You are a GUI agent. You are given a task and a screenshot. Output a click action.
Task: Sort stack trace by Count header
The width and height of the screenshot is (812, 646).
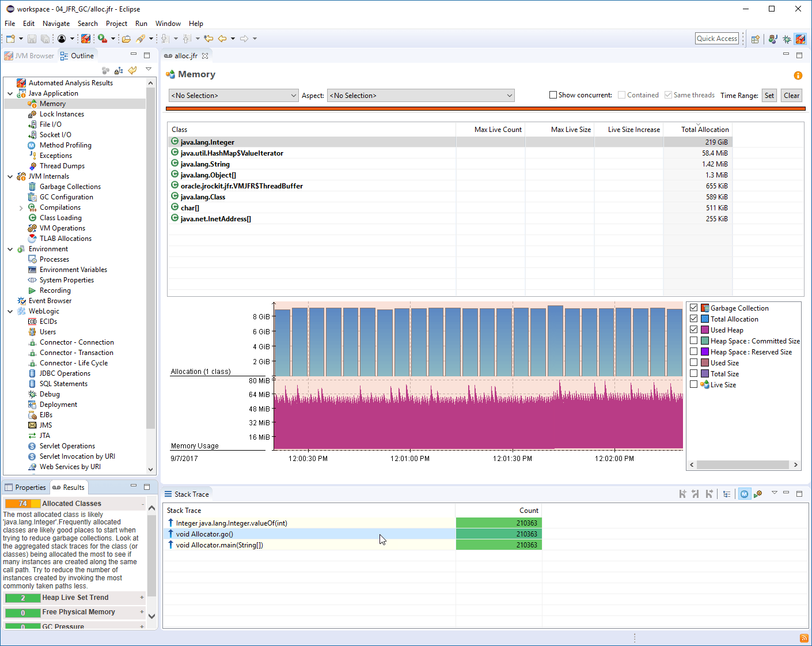[499, 511]
